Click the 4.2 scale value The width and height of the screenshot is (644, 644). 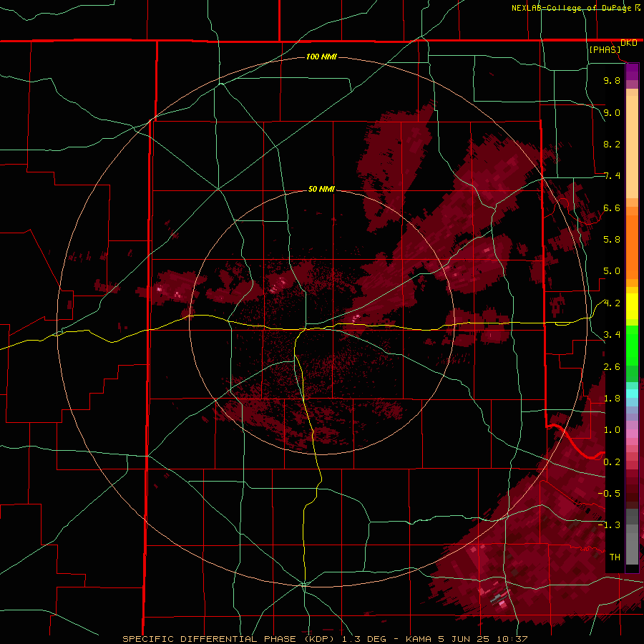coord(612,303)
